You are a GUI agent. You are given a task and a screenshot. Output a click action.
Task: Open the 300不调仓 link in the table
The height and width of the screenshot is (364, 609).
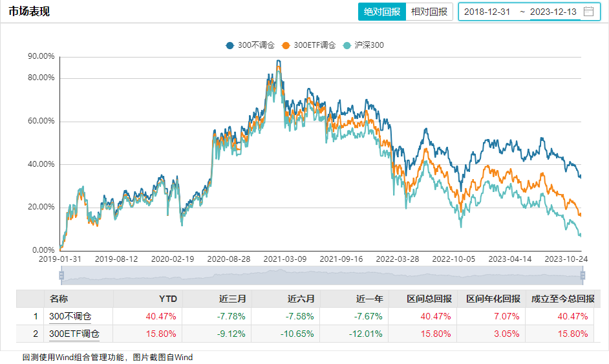pyautogui.click(x=70, y=317)
